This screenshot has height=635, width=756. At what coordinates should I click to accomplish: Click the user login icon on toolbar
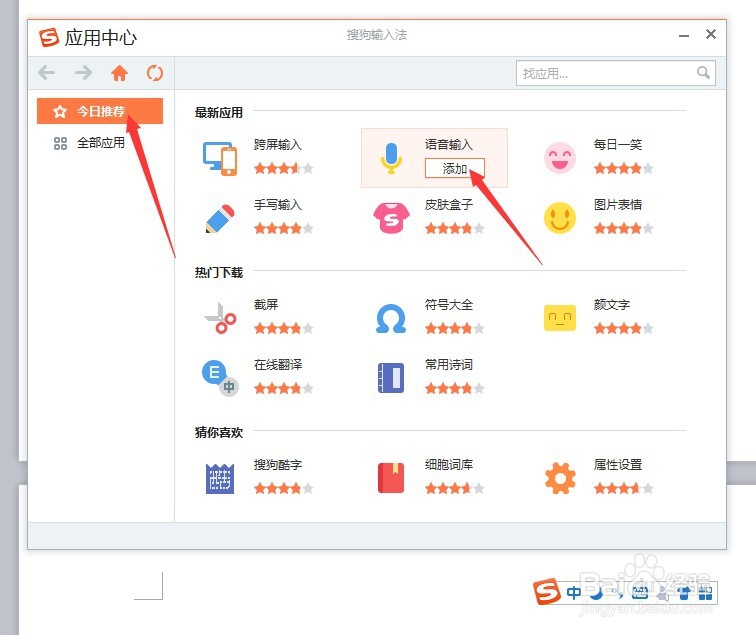point(663,594)
